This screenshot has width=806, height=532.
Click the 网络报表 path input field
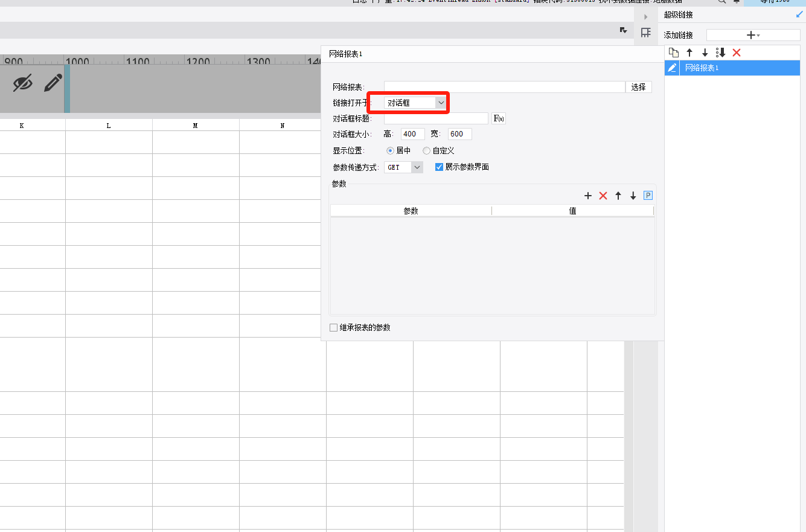(504, 87)
